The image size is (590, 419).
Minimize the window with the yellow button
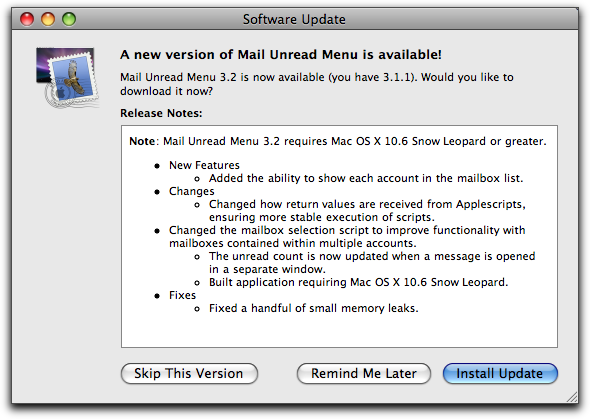point(48,19)
